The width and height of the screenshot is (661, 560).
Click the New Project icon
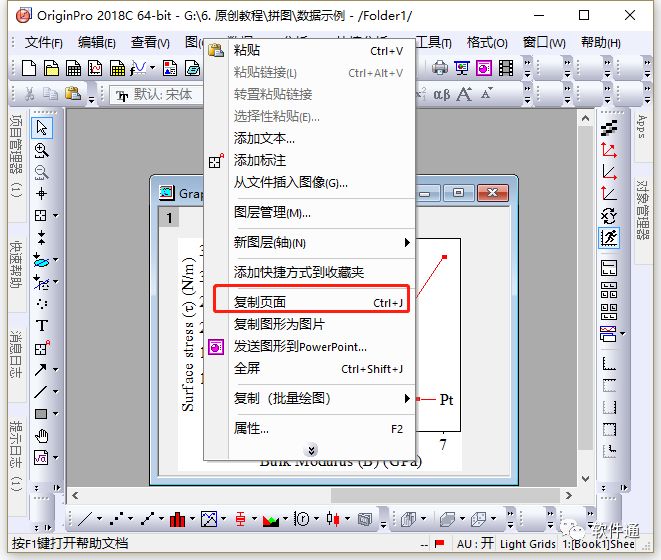pos(29,68)
